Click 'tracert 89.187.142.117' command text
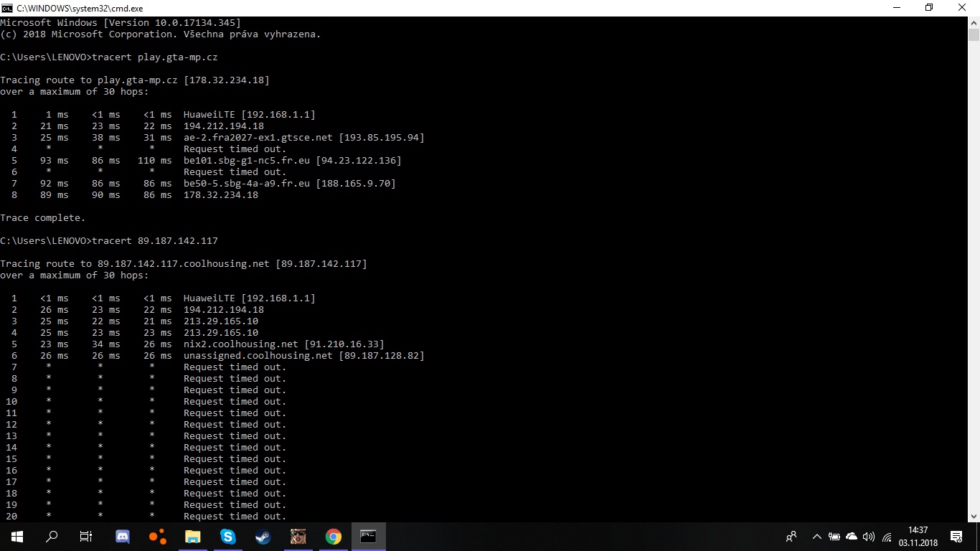This screenshot has width=980, height=551. click(x=155, y=241)
